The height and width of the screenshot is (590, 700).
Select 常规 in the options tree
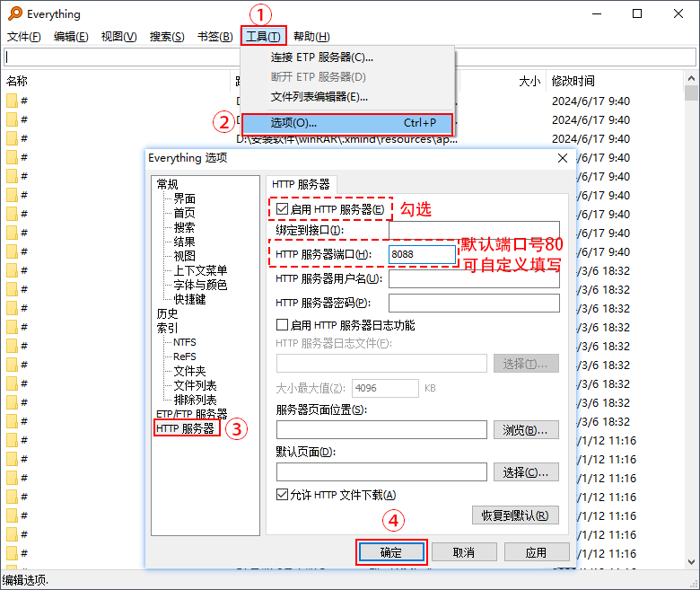[x=168, y=184]
